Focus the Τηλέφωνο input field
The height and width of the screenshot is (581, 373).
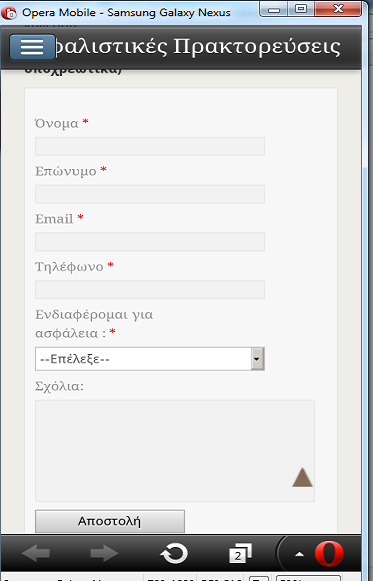click(x=150, y=290)
